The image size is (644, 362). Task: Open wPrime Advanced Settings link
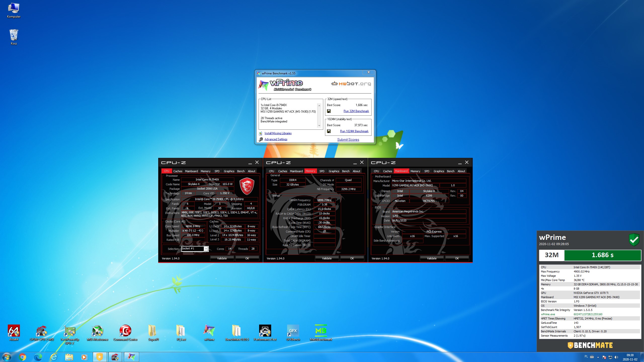pos(276,139)
